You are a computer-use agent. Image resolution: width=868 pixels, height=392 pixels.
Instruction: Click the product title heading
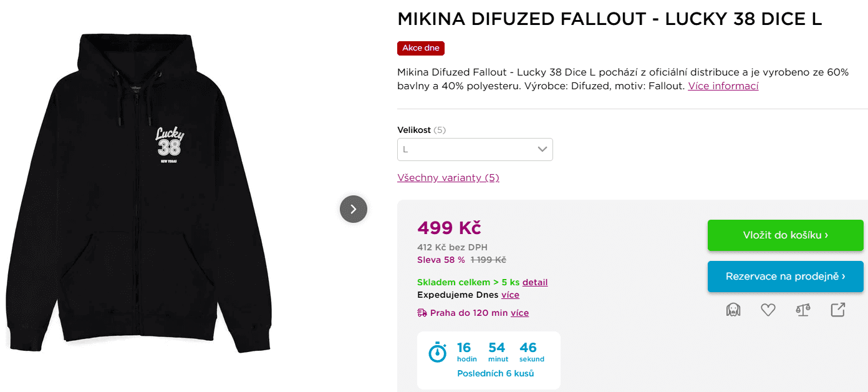pos(610,19)
